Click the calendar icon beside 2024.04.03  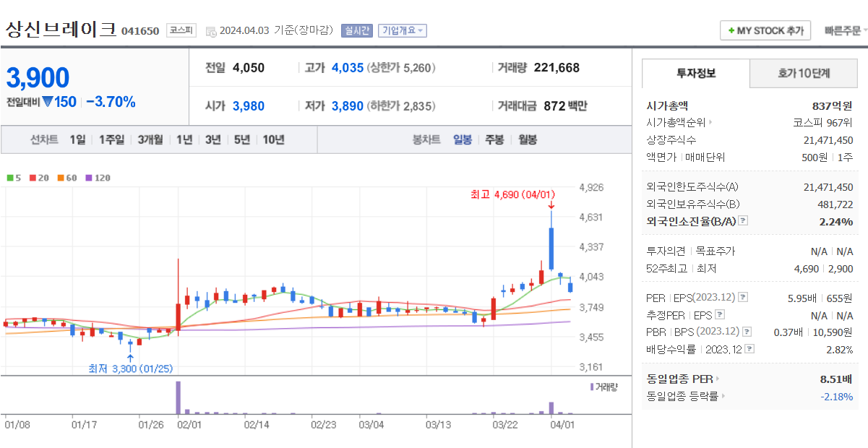point(210,31)
